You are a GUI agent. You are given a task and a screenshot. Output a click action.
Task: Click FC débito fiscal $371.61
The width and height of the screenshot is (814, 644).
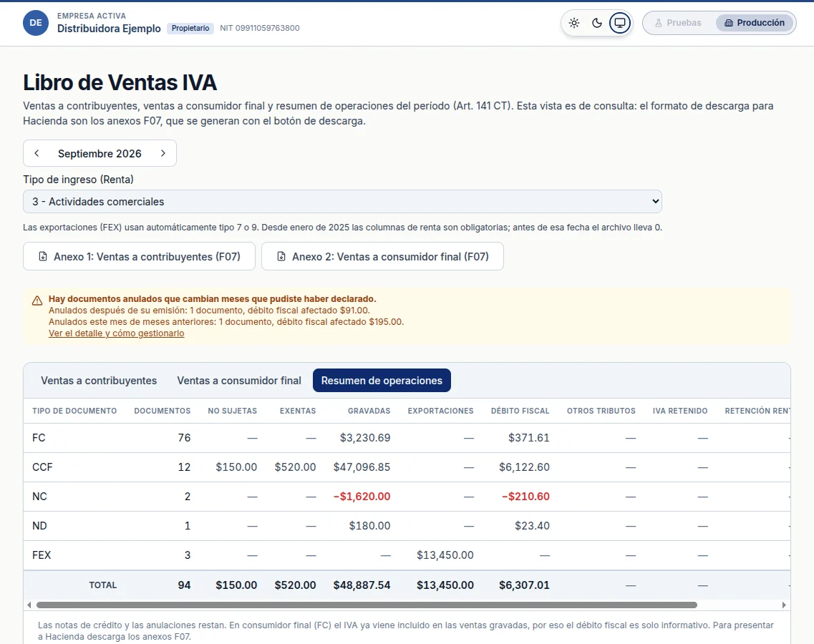tap(529, 437)
